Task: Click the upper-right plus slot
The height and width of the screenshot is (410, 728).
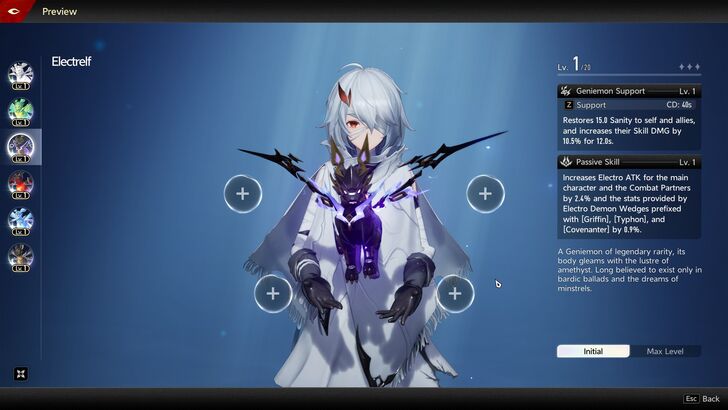Action: coord(485,193)
